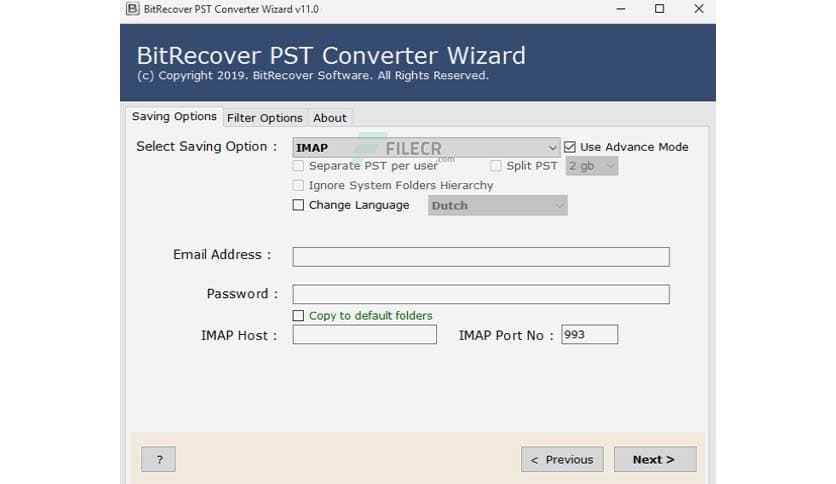Viewport: 836px width, 484px height.
Task: Toggle Ignore System Folders Hierarchy checkbox
Action: click(298, 185)
